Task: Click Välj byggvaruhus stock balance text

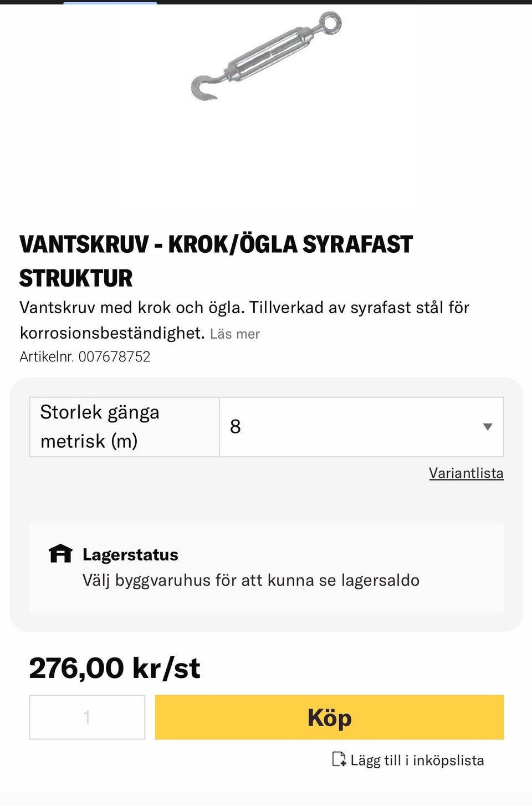Action: point(251,580)
